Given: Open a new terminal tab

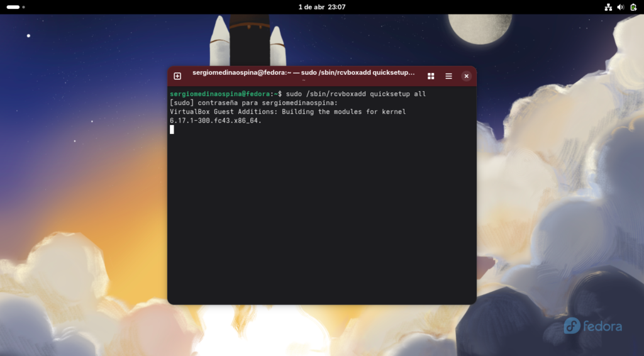Looking at the screenshot, I should [x=177, y=76].
